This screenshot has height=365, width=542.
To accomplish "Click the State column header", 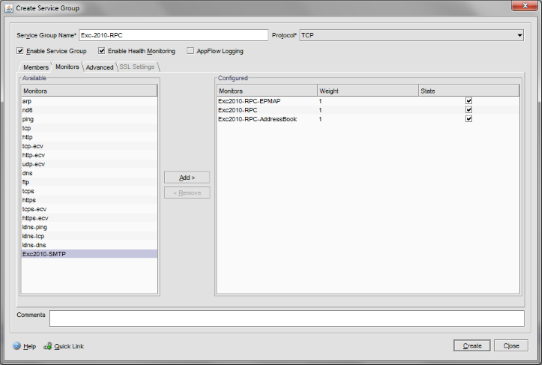I will tap(469, 91).
